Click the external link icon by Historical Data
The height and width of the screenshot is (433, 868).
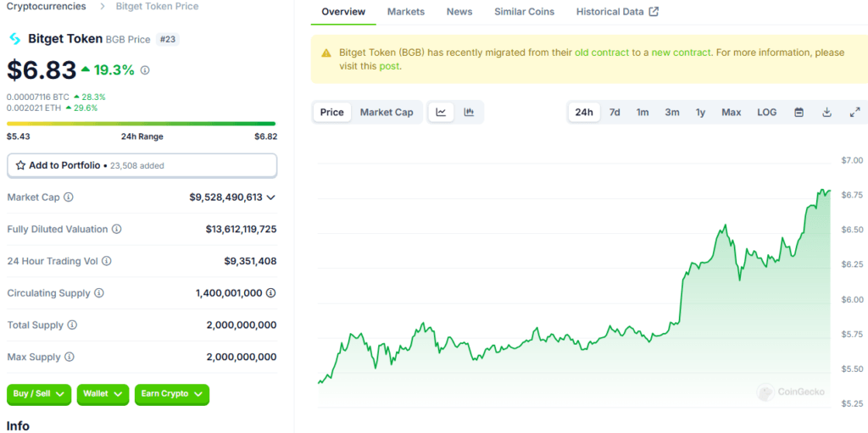coord(654,12)
